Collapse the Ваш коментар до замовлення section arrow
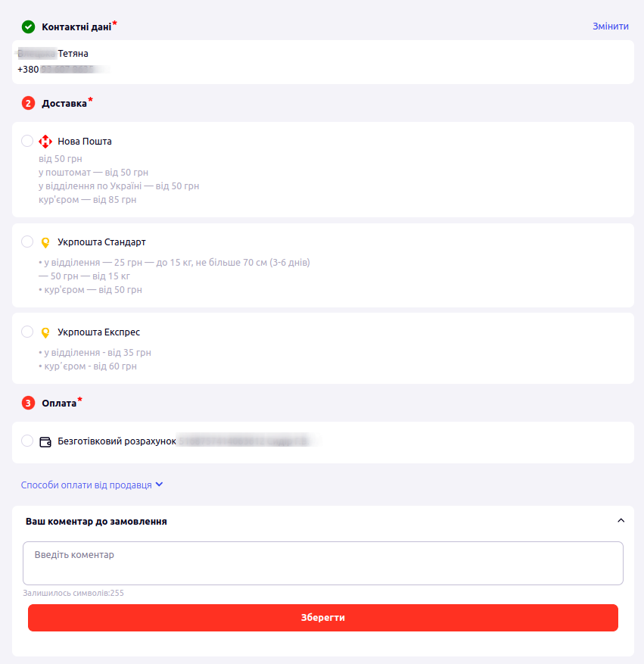The width and height of the screenshot is (644, 664). pyautogui.click(x=621, y=520)
